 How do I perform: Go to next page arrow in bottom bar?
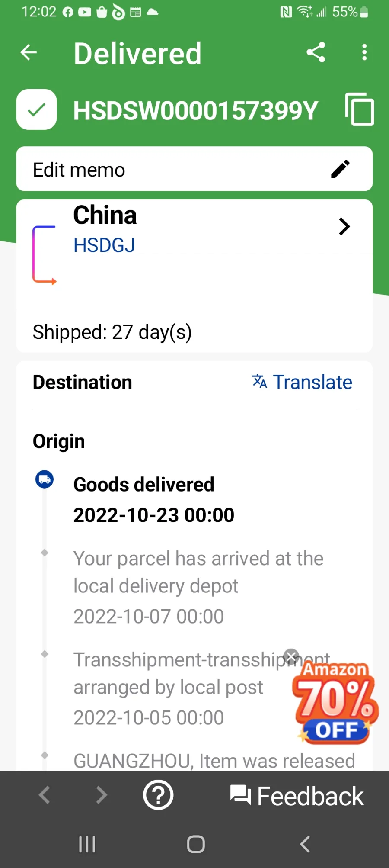pyautogui.click(x=102, y=795)
